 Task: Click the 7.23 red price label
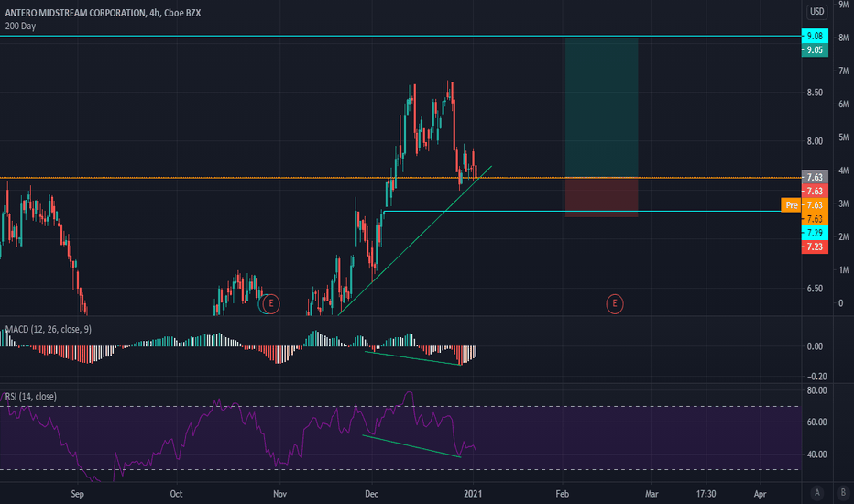815,247
